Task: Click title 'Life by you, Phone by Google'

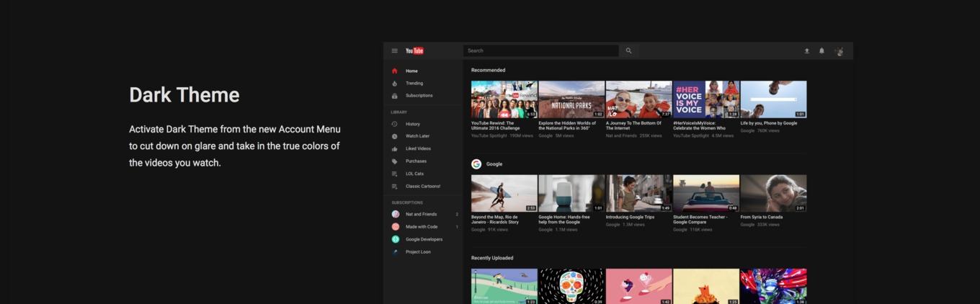Action: click(x=769, y=123)
